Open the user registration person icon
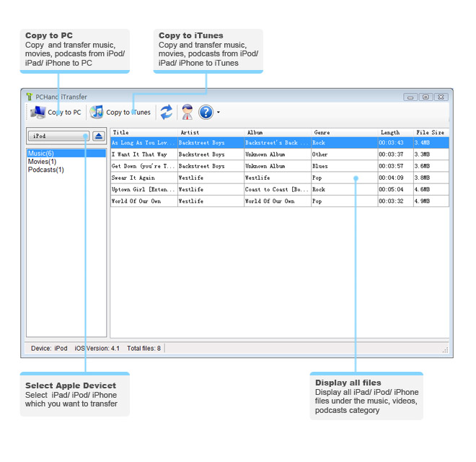The width and height of the screenshot is (476, 462). 187,112
